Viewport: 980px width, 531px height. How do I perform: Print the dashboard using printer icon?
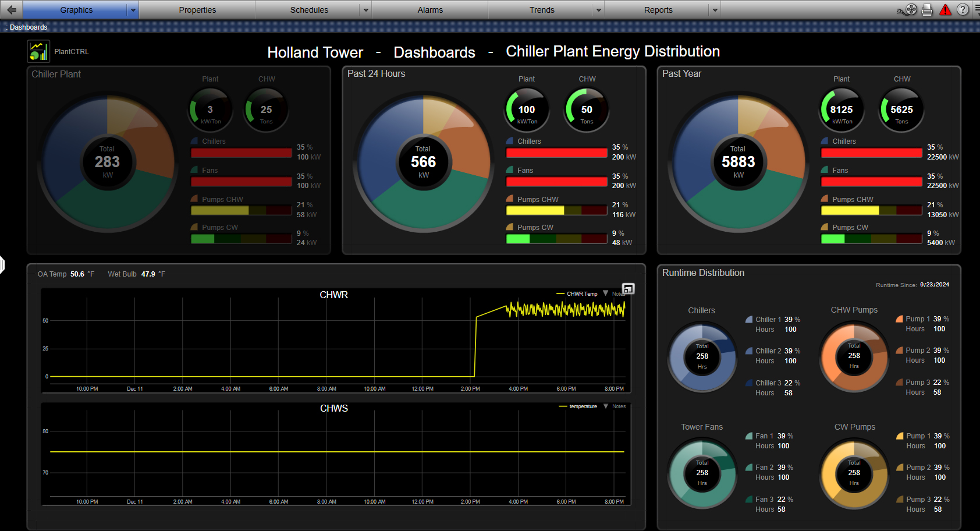coord(927,10)
